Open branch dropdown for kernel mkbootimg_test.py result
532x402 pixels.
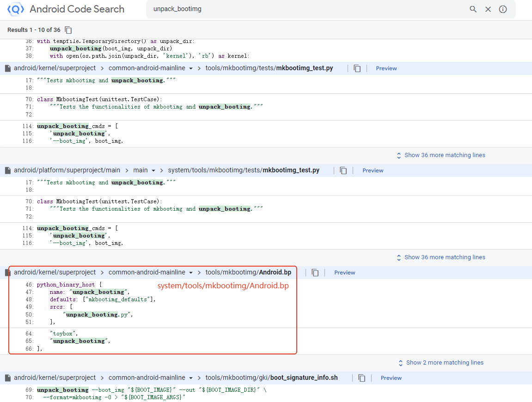(191, 68)
